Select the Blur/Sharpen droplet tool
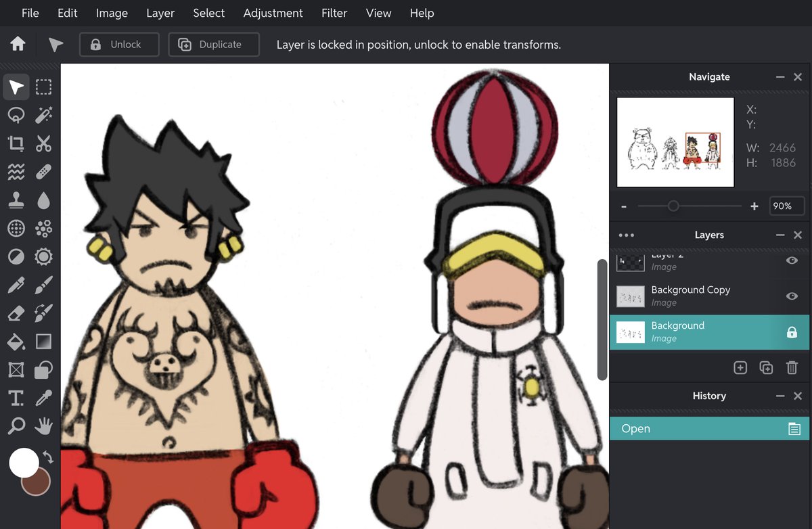This screenshot has height=529, width=812. [44, 200]
